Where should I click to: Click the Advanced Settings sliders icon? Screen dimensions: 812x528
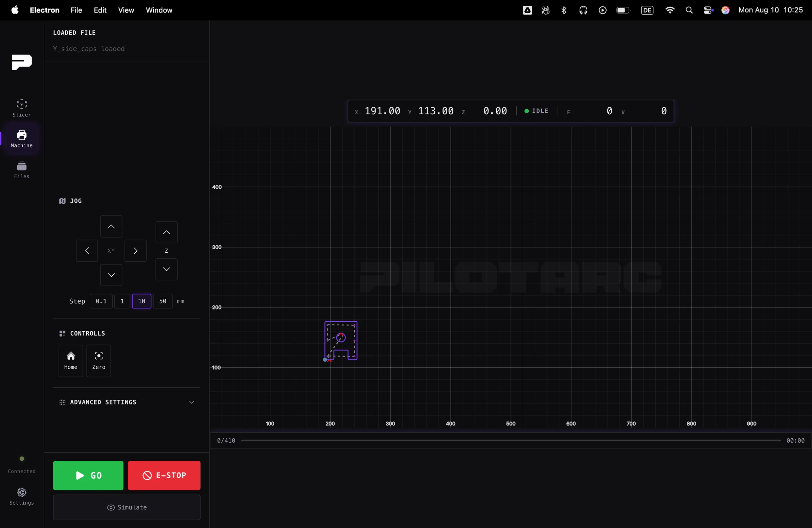click(62, 403)
